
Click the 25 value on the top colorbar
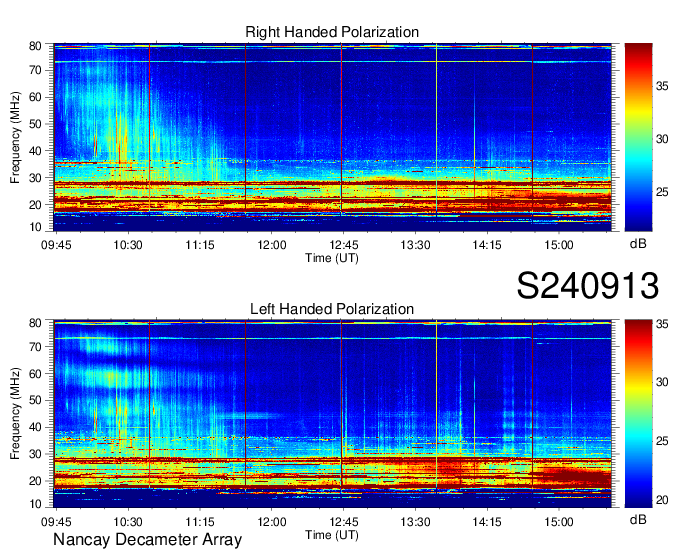pyautogui.click(x=662, y=192)
